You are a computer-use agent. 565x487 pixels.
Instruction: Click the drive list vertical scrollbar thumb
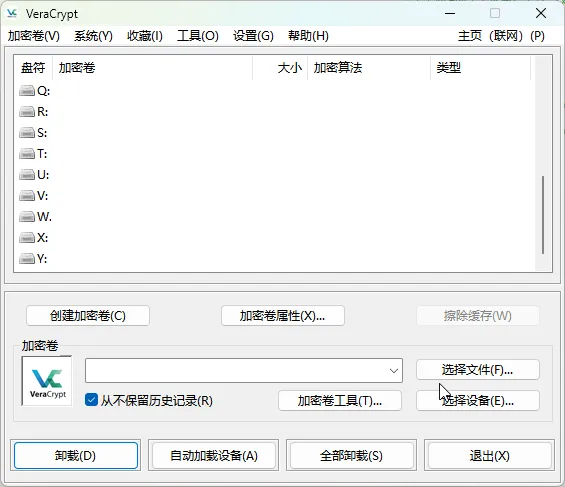coord(543,215)
